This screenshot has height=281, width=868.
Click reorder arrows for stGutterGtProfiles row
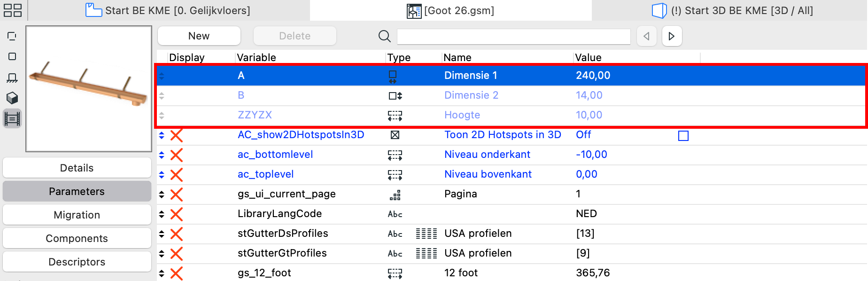pos(162,254)
